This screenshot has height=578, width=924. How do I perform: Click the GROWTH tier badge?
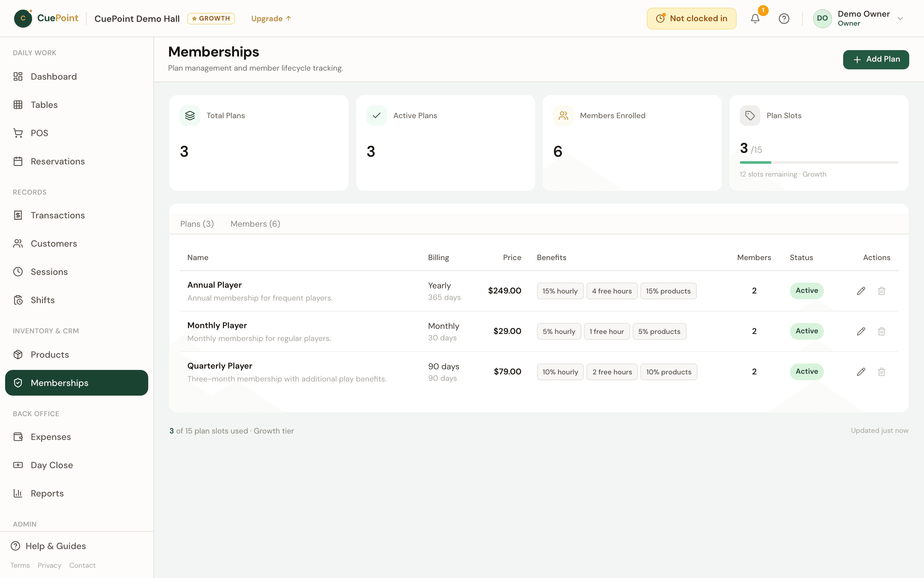click(211, 18)
